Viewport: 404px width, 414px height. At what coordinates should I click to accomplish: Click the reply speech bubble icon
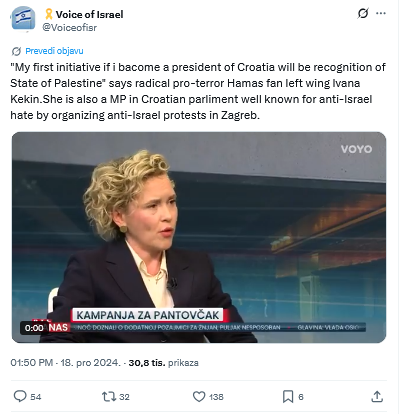(20, 396)
